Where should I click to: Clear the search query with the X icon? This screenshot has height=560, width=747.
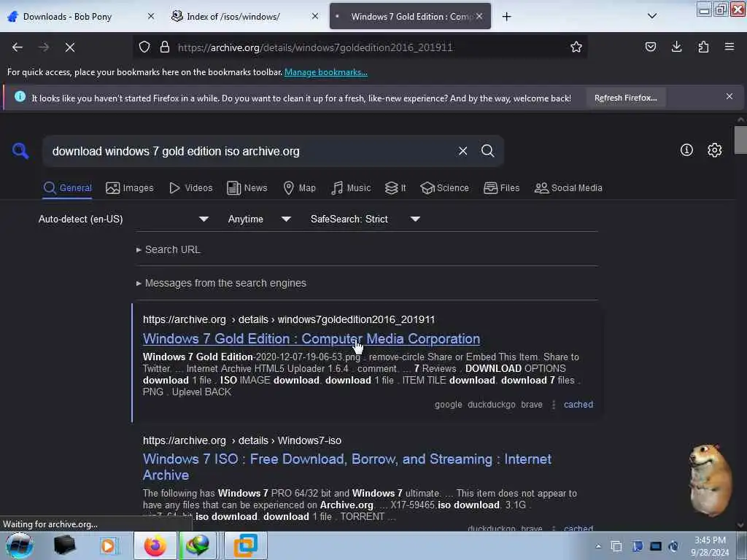coord(462,151)
